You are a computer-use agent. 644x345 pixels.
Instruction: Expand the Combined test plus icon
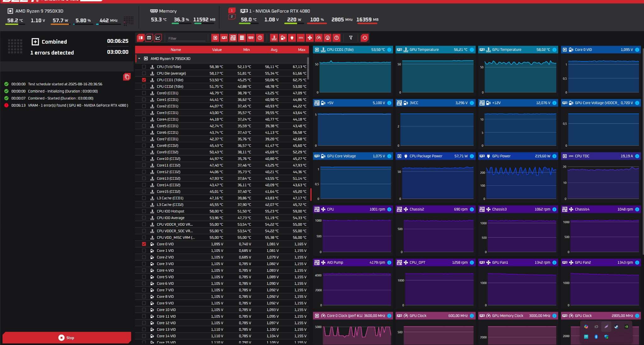tap(35, 42)
